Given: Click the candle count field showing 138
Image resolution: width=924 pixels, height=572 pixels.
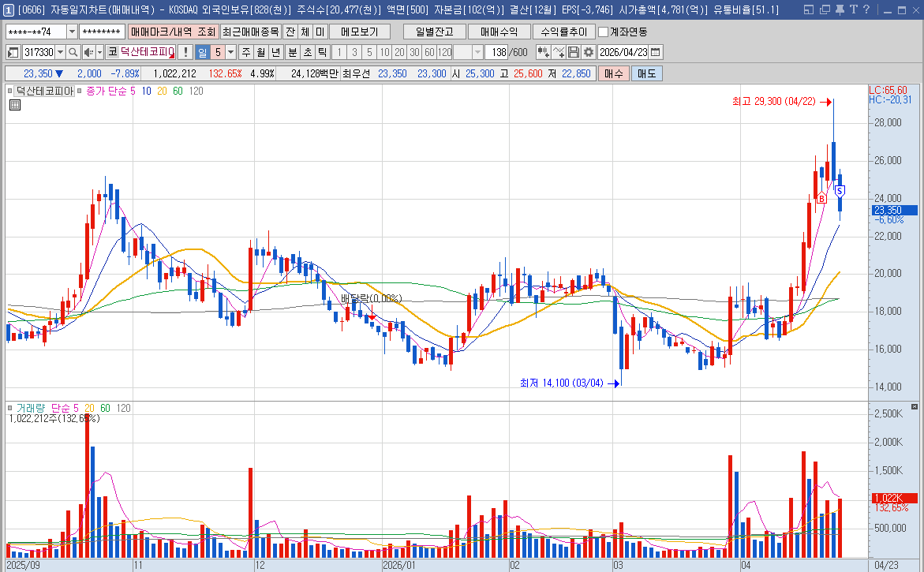Looking at the screenshot, I should (x=497, y=52).
